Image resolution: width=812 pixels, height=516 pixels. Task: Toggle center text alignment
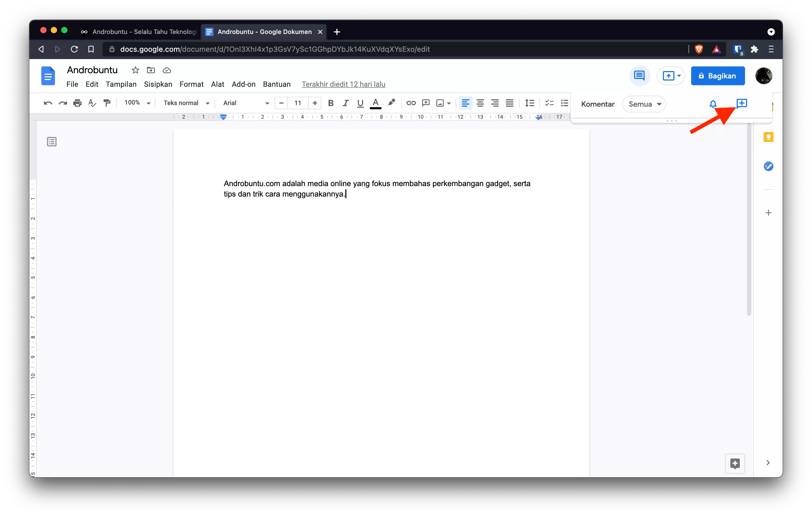pyautogui.click(x=480, y=103)
